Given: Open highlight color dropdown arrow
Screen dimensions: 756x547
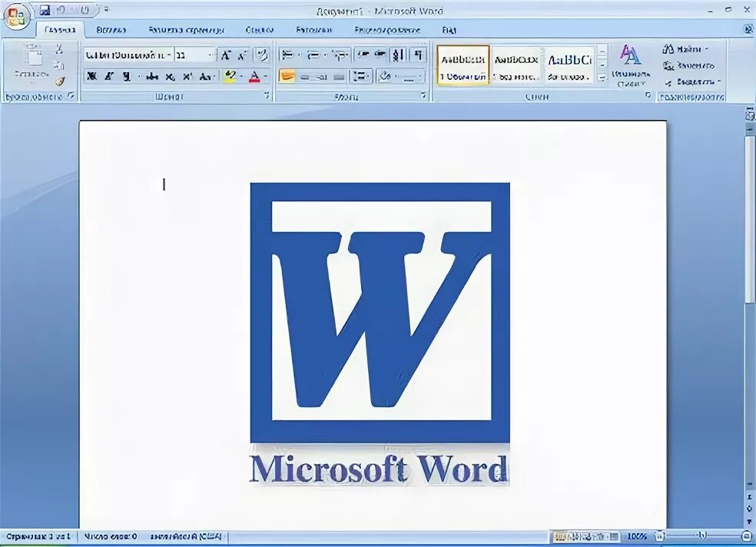Looking at the screenshot, I should point(241,76).
